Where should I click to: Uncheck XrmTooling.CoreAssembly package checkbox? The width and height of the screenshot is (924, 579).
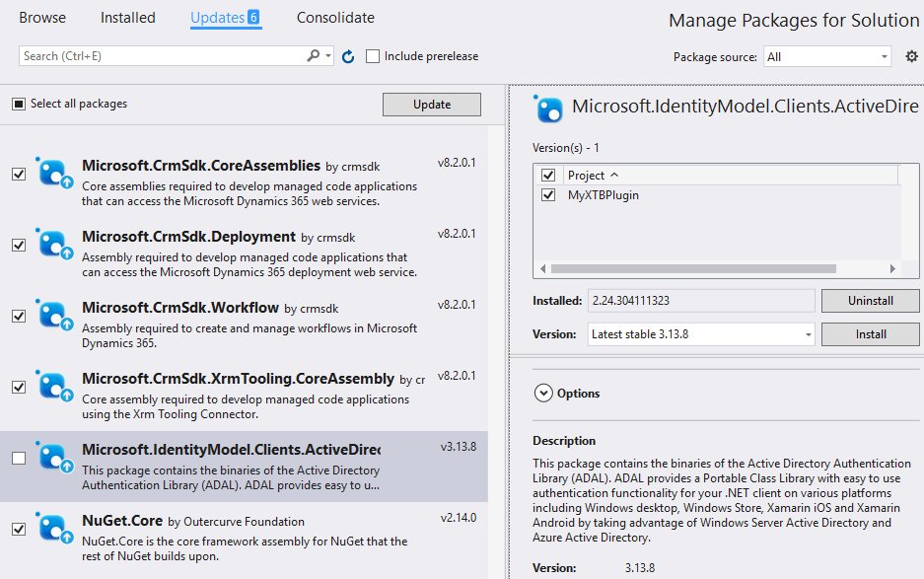pyautogui.click(x=19, y=388)
